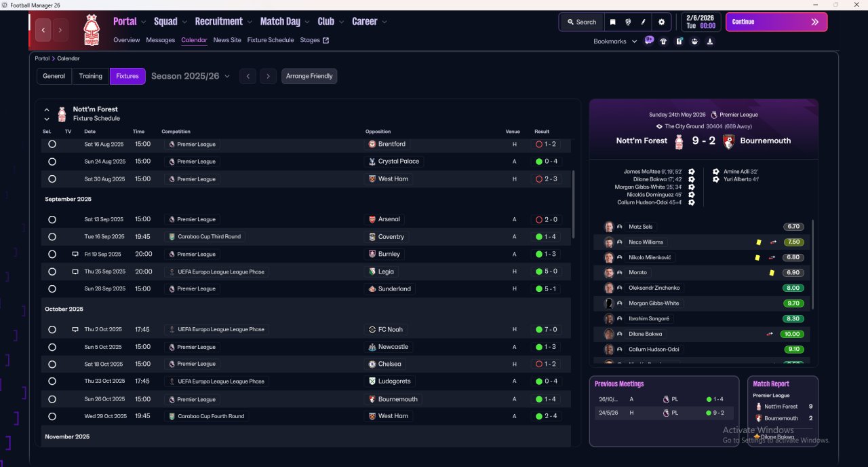Open the 26/10 previous meeting 1-4 row
This screenshot has width=868, height=467.
664,399
